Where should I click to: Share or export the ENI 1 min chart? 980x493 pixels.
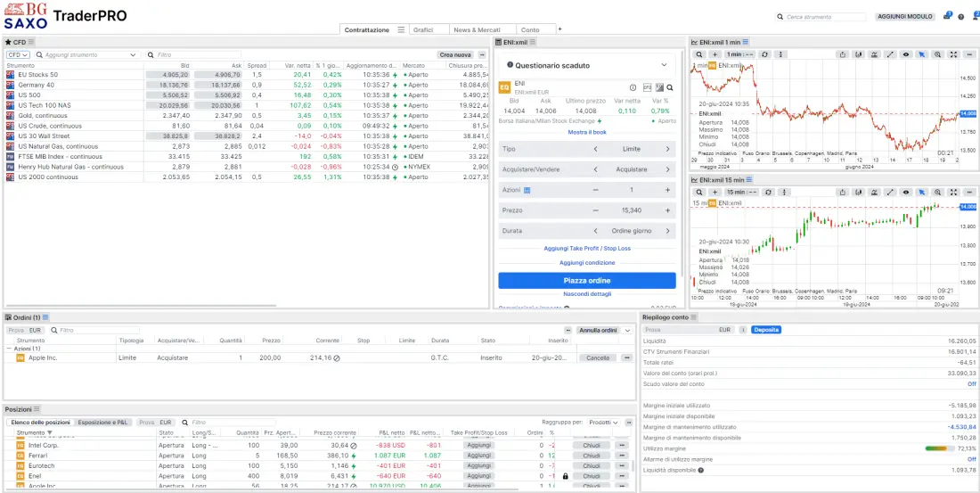844,54
